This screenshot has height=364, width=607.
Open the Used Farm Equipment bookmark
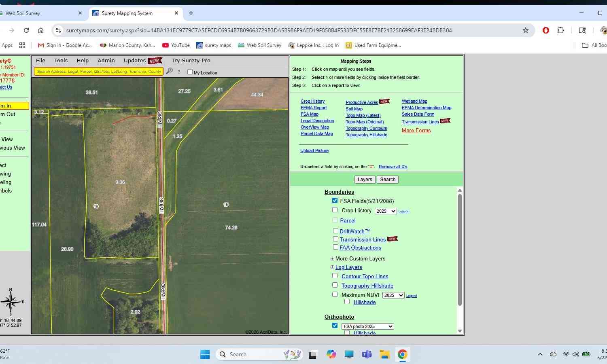pos(373,45)
